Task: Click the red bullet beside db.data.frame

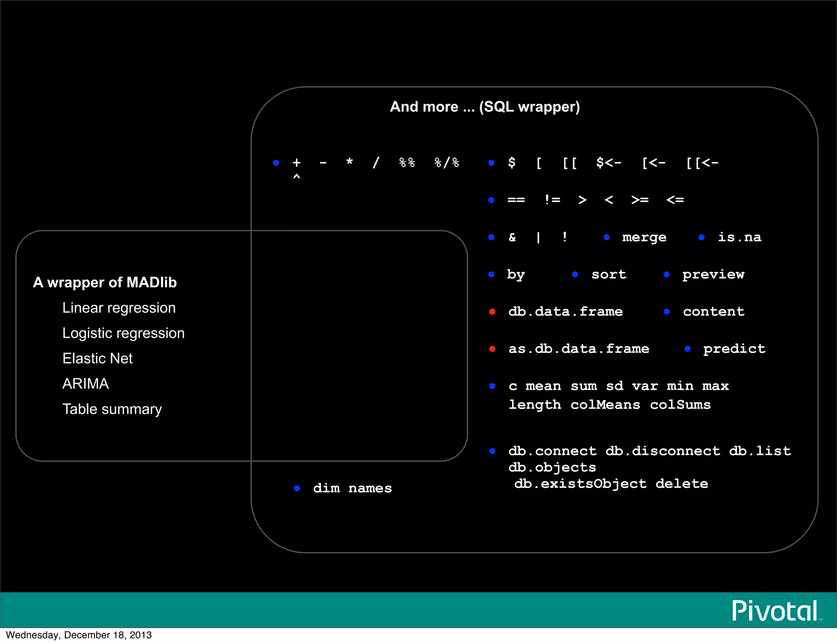Action: point(492,312)
